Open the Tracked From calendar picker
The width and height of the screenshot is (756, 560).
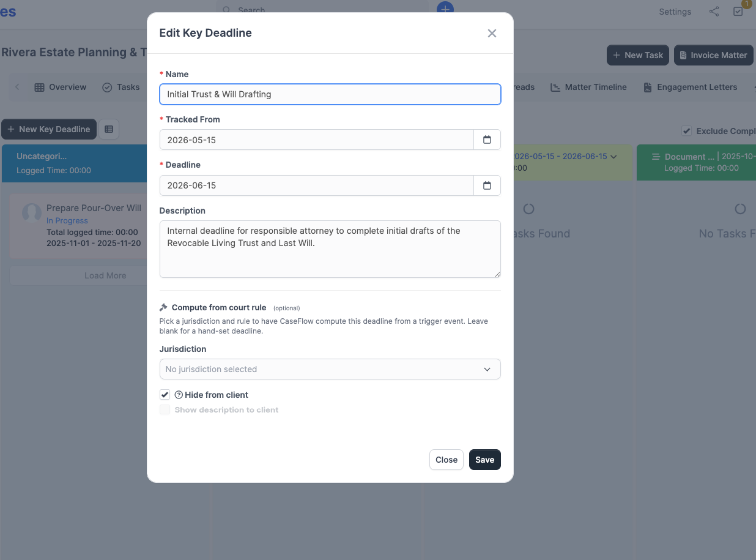(487, 140)
